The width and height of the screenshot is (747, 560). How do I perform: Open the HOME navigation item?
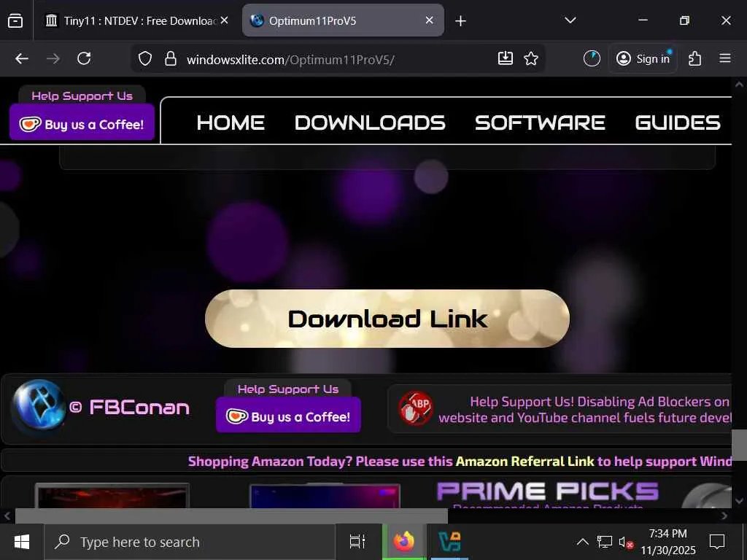click(231, 122)
